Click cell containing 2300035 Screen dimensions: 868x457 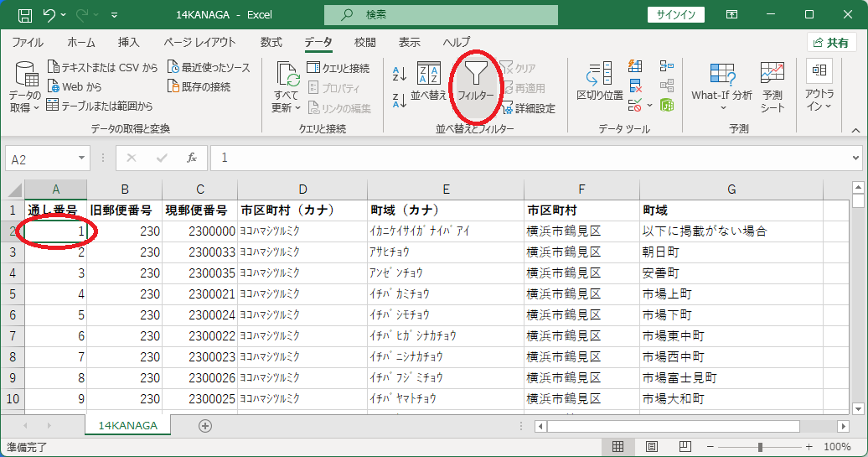pyautogui.click(x=200, y=273)
